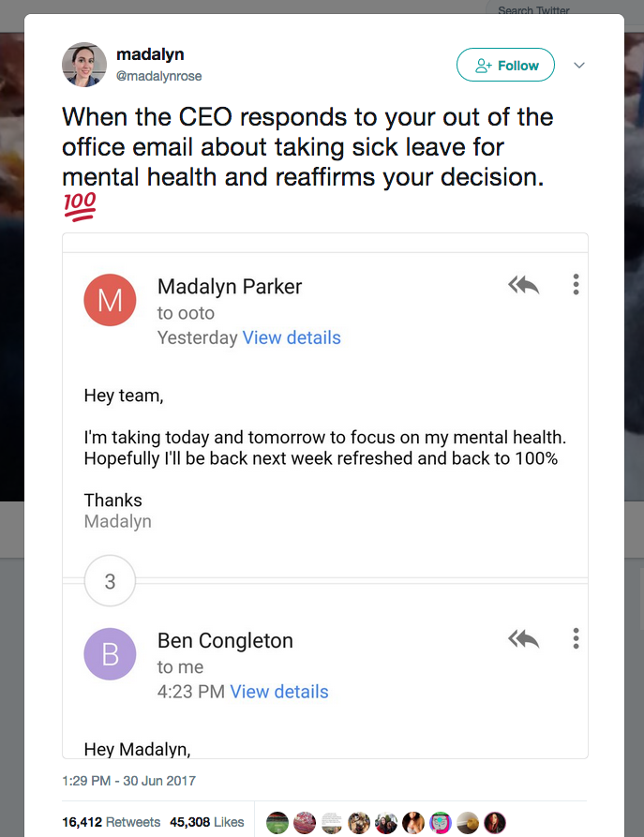644x837 pixels.
Task: Click the @madalynrose handle
Action: pyautogui.click(x=158, y=76)
